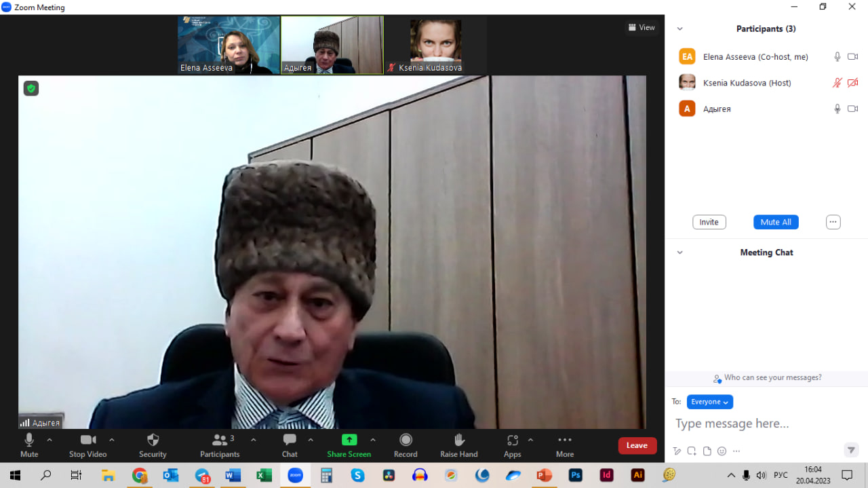This screenshot has width=868, height=488.
Task: Open the View layout menu
Action: (641, 28)
